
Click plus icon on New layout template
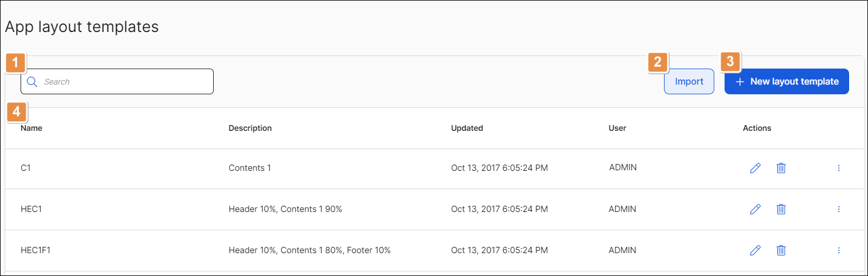point(739,82)
